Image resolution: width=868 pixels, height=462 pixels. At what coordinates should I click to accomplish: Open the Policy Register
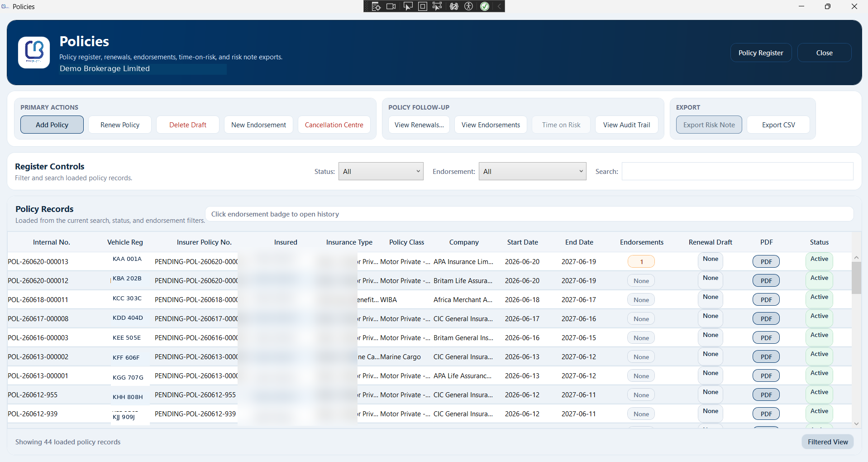(x=761, y=53)
